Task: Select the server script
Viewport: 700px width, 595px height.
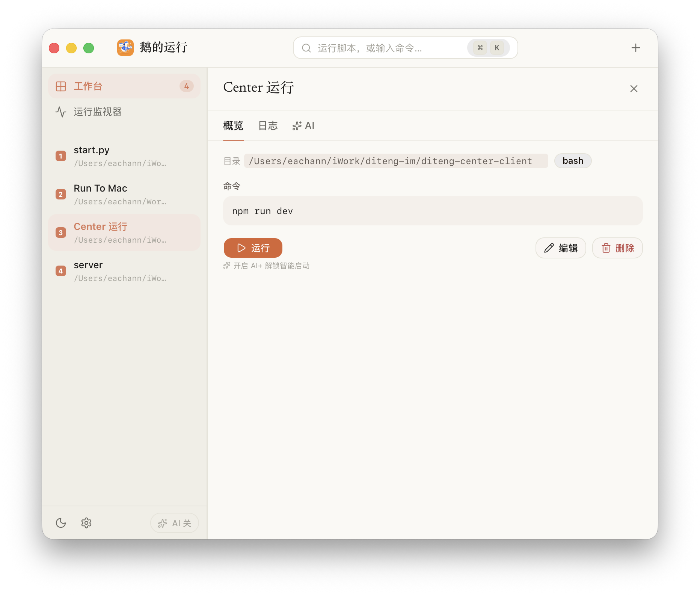Action: click(124, 271)
